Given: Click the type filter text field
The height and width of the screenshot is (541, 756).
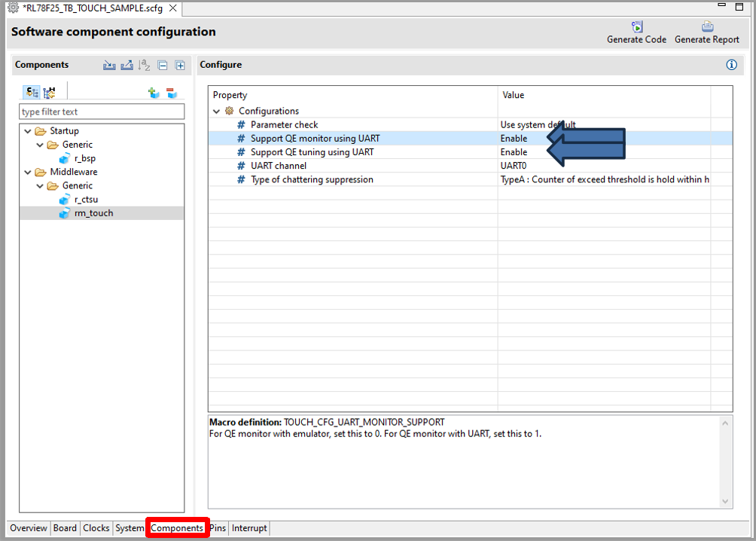Looking at the screenshot, I should (x=102, y=112).
